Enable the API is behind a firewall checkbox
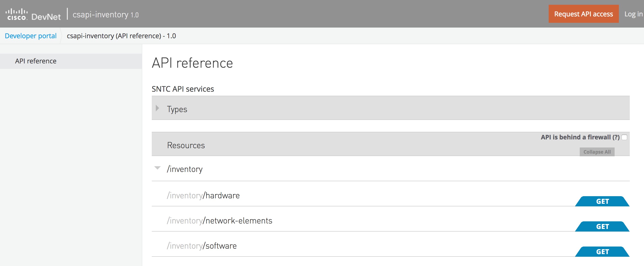This screenshot has width=644, height=266. click(x=625, y=137)
